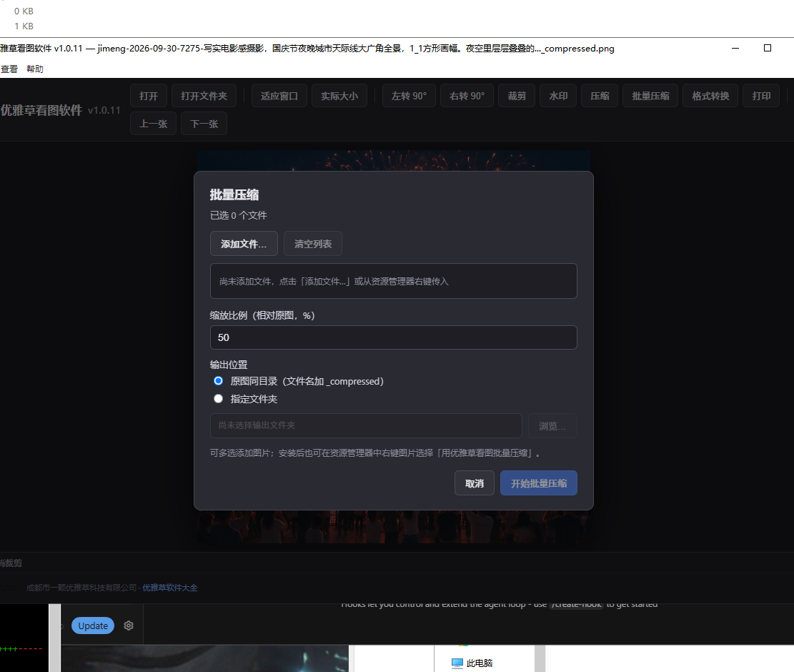This screenshot has height=672, width=794.
Task: Go to next image with 下一张
Action: 204,124
